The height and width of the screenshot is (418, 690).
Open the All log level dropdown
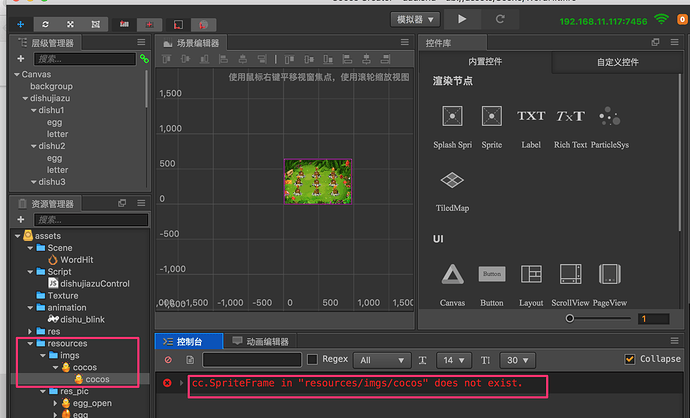pos(382,360)
